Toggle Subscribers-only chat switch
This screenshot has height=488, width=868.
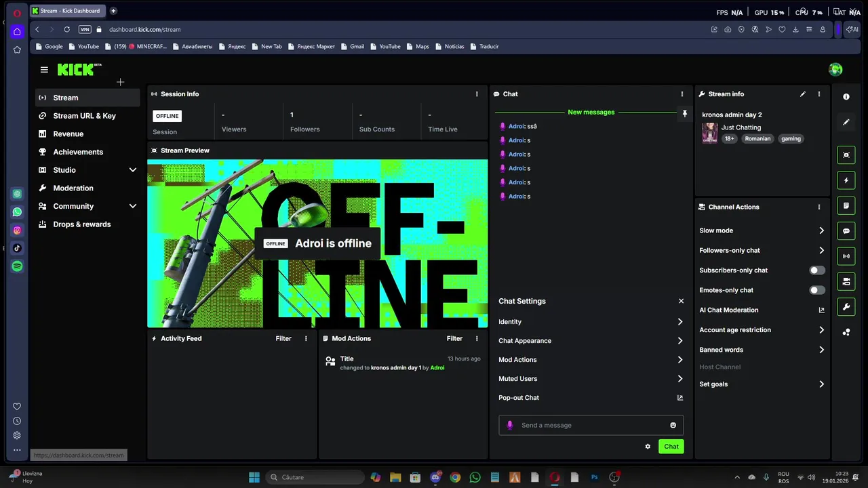tap(817, 270)
